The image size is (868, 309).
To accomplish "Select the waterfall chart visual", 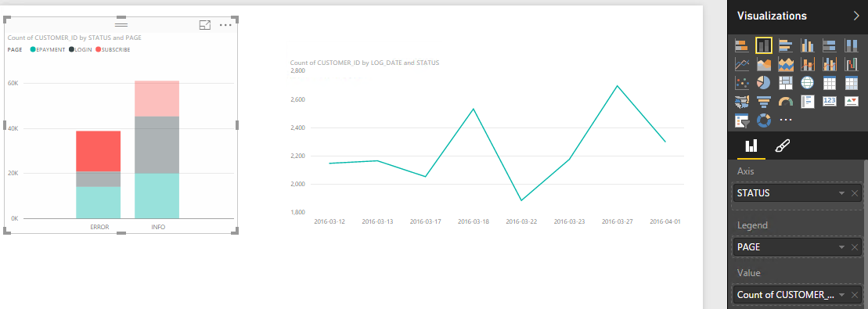I will point(851,64).
